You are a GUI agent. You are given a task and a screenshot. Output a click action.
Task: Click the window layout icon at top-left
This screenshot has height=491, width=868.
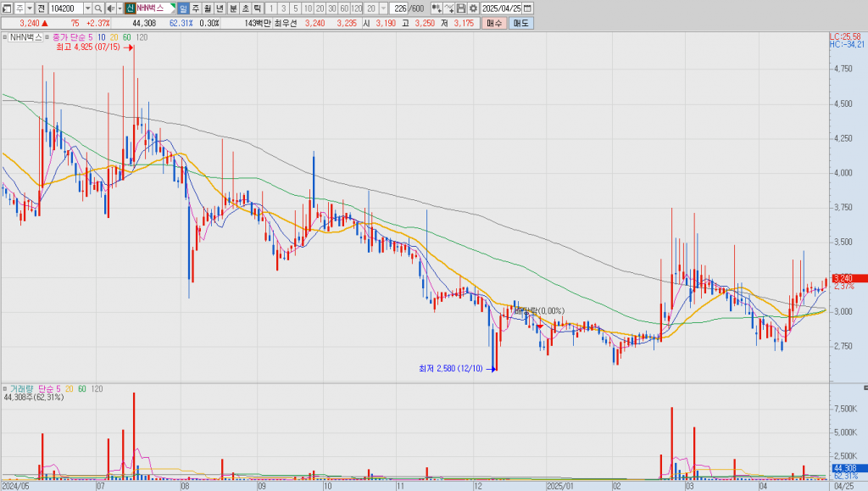8,8
